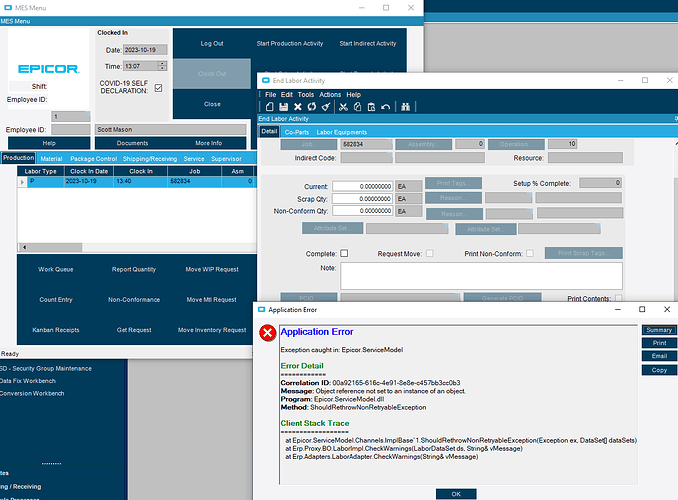
Task: Click the More Info button
Action: (x=208, y=143)
